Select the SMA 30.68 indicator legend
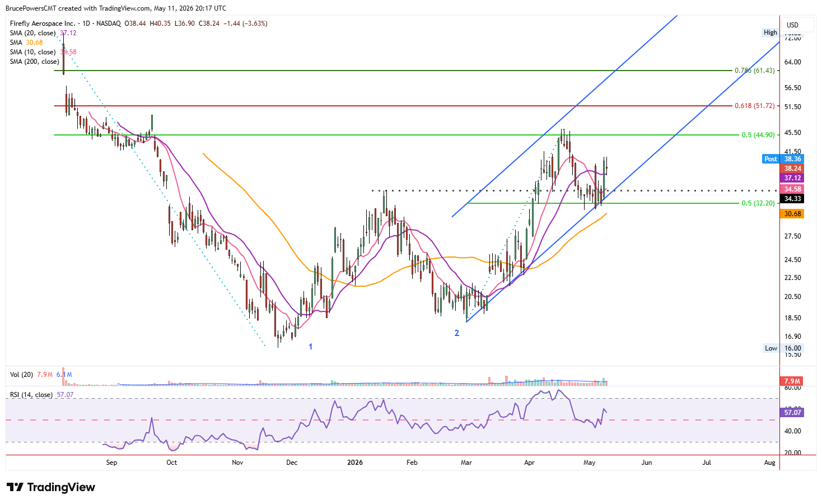The height and width of the screenshot is (504, 822). click(x=26, y=43)
